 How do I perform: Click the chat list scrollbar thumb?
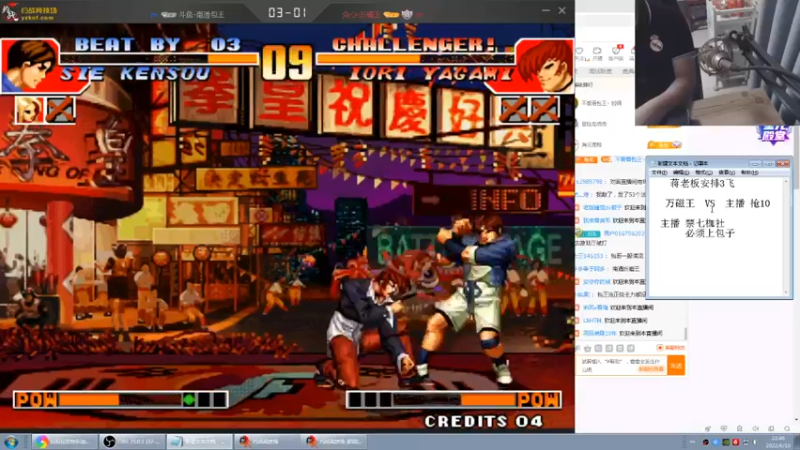point(686,333)
